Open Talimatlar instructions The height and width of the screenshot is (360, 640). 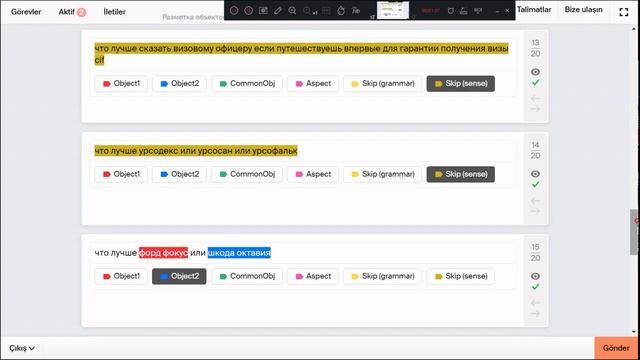coord(534,9)
